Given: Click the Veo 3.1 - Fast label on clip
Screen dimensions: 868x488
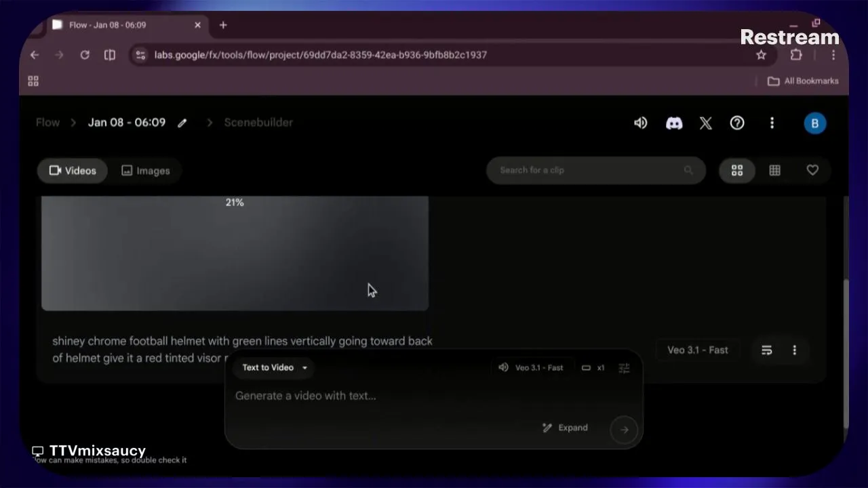Looking at the screenshot, I should (x=697, y=350).
